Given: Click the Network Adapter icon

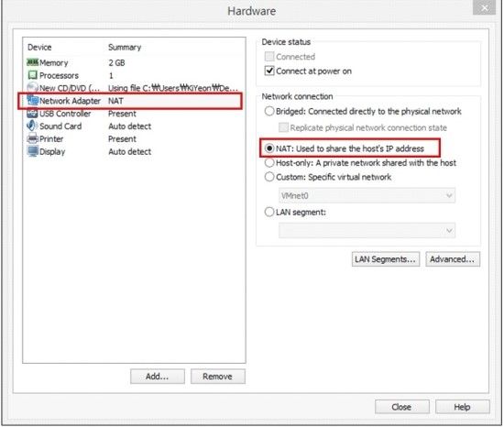Looking at the screenshot, I should (x=32, y=100).
